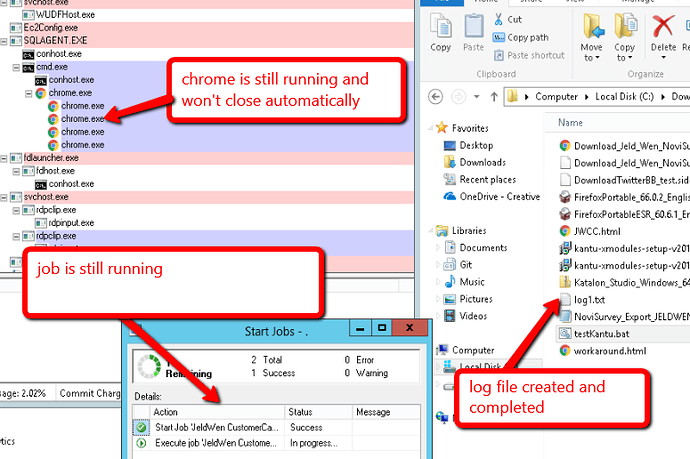
Task: Open the Git library
Action: 466,265
